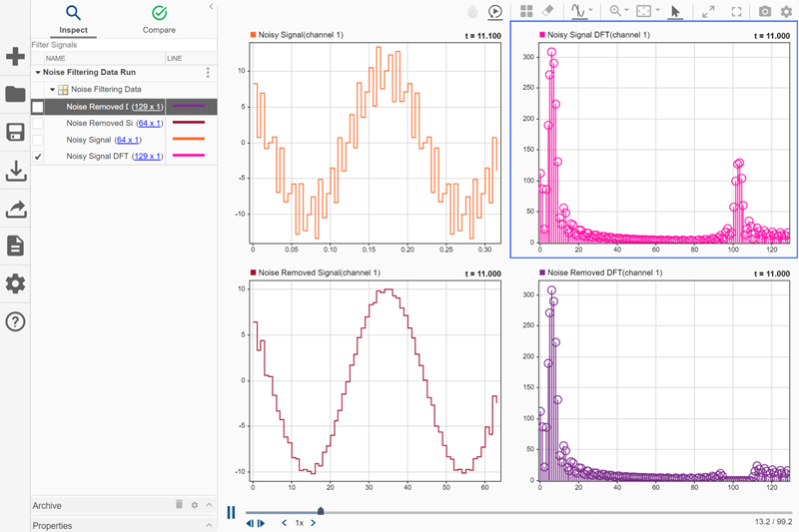Click the playback position slider handle
This screenshot has width=799, height=532.
coord(320,512)
